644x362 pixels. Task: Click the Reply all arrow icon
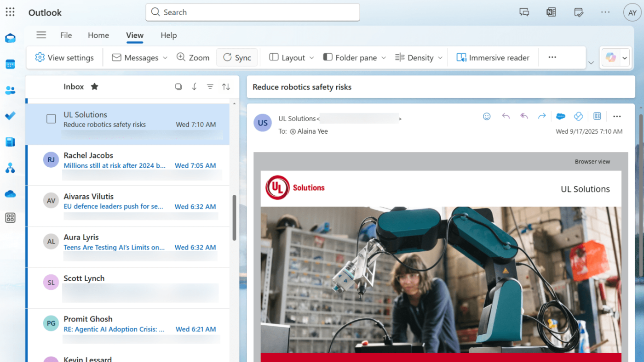(x=524, y=116)
